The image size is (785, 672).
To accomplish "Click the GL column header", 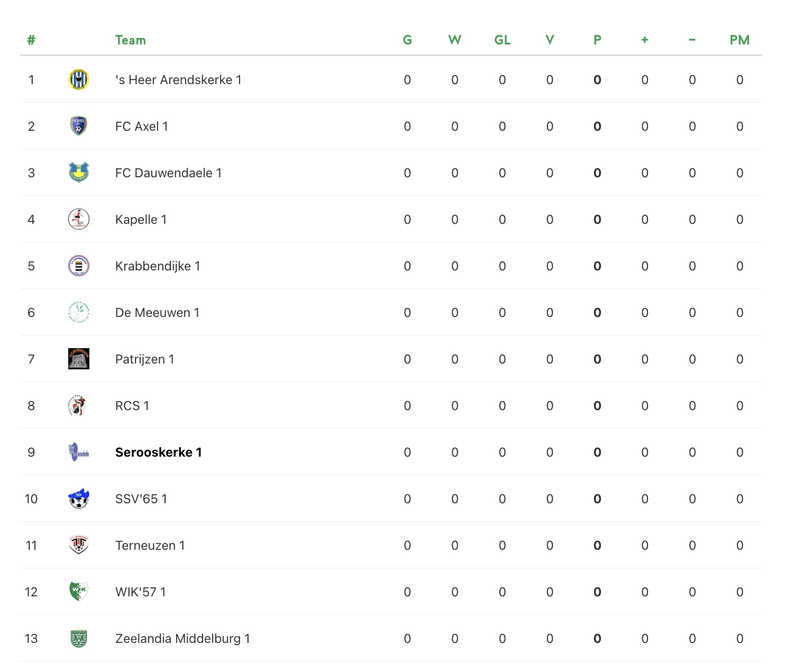I will [x=503, y=40].
